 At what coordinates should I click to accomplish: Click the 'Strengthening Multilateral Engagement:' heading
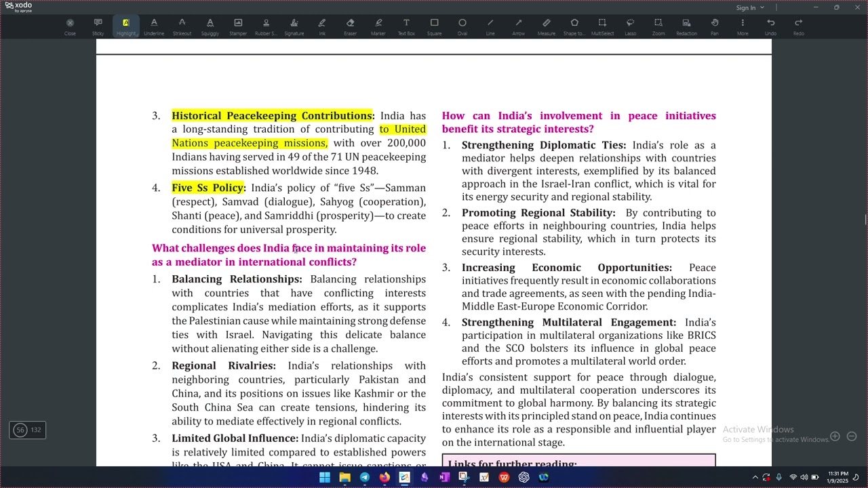pos(569,323)
